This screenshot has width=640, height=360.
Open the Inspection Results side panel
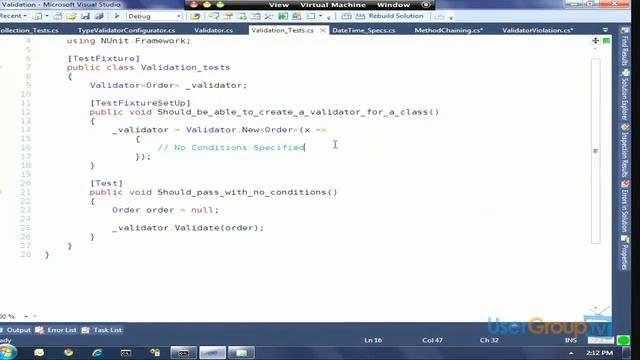tap(625, 150)
